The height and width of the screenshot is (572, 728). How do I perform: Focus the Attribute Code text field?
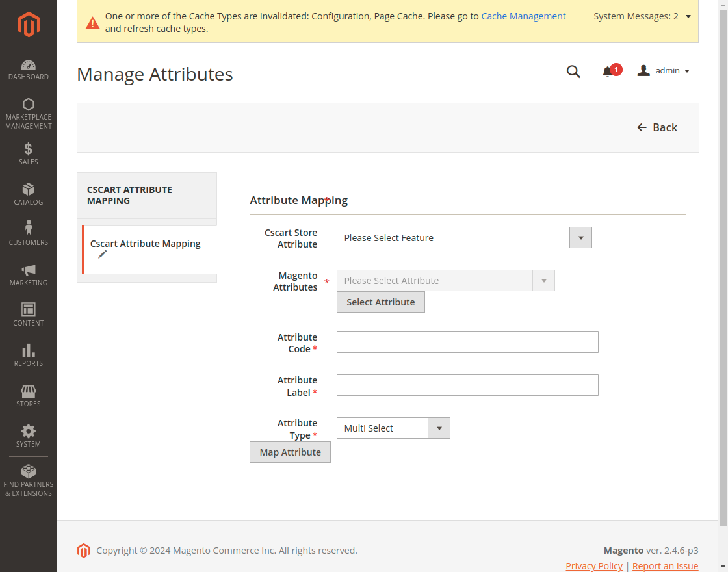coord(467,343)
